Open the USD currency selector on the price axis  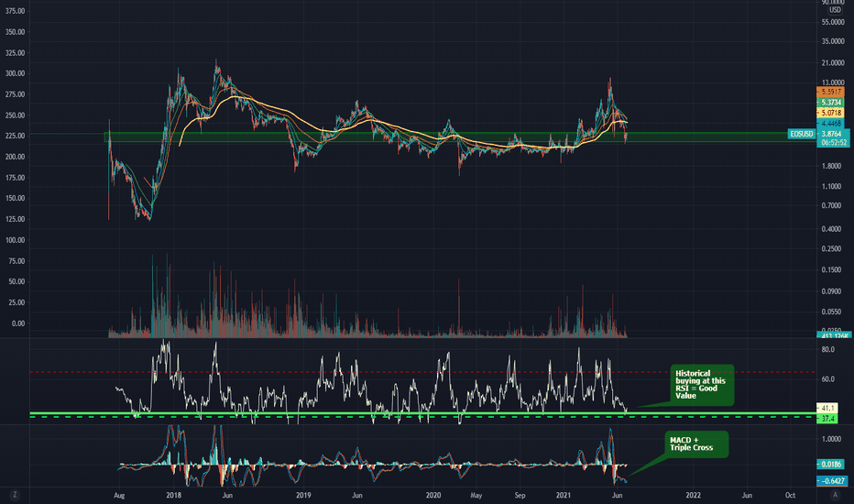click(x=835, y=10)
